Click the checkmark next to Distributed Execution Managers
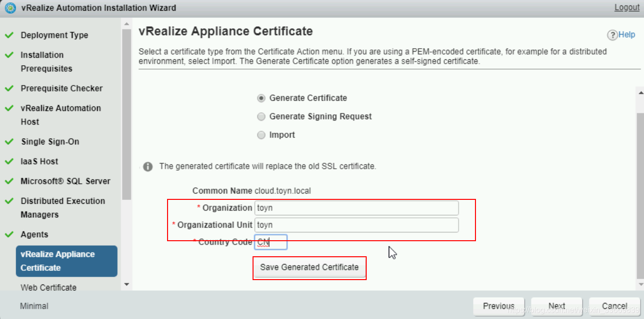 [x=9, y=201]
